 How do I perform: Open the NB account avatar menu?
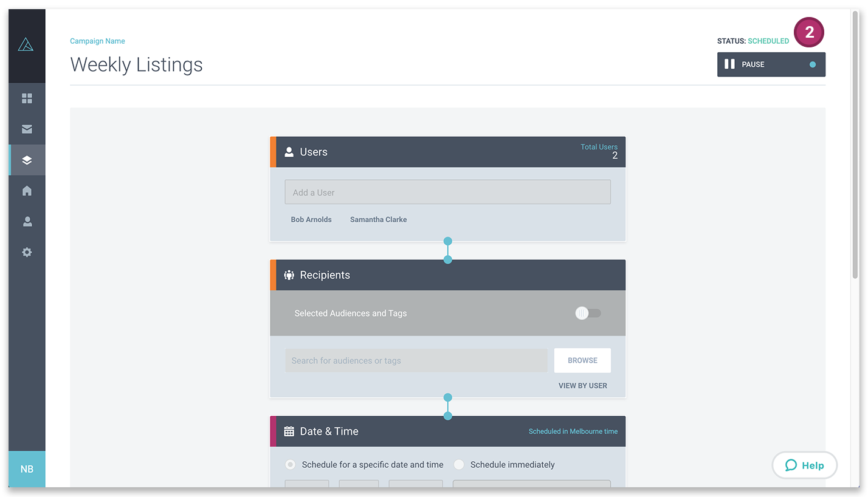pos(27,468)
